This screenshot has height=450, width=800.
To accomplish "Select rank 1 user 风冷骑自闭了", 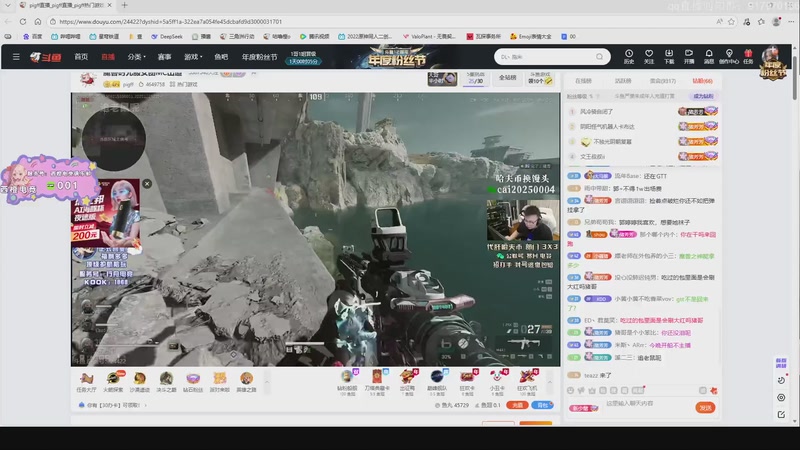I will pyautogui.click(x=596, y=111).
